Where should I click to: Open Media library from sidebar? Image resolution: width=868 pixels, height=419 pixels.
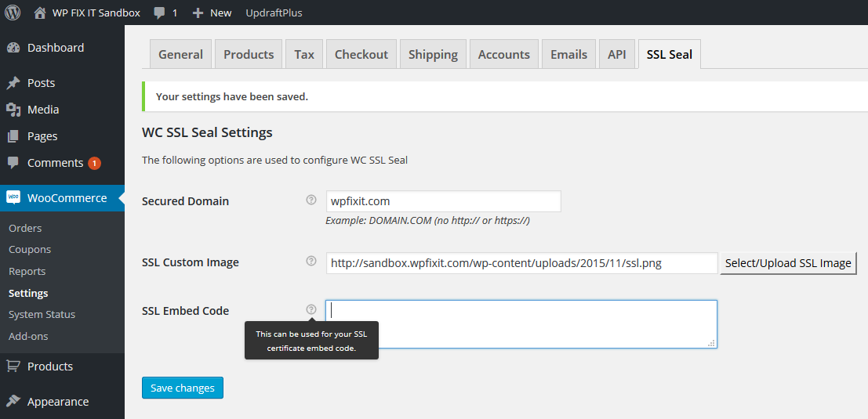tap(42, 110)
